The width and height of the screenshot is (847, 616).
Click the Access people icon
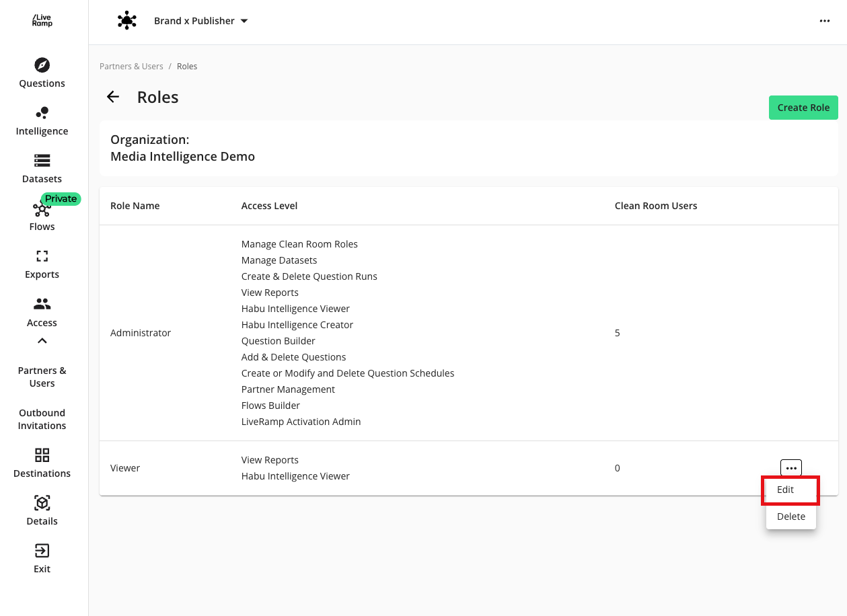pos(42,304)
